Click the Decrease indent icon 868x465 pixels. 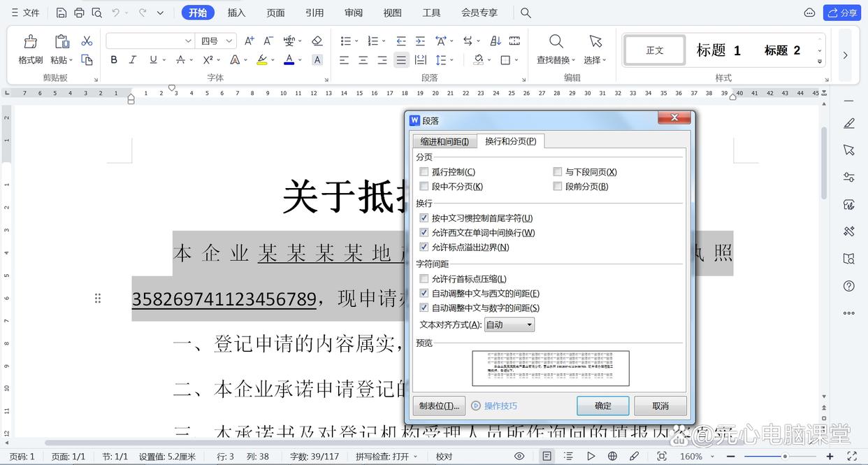pyautogui.click(x=401, y=41)
